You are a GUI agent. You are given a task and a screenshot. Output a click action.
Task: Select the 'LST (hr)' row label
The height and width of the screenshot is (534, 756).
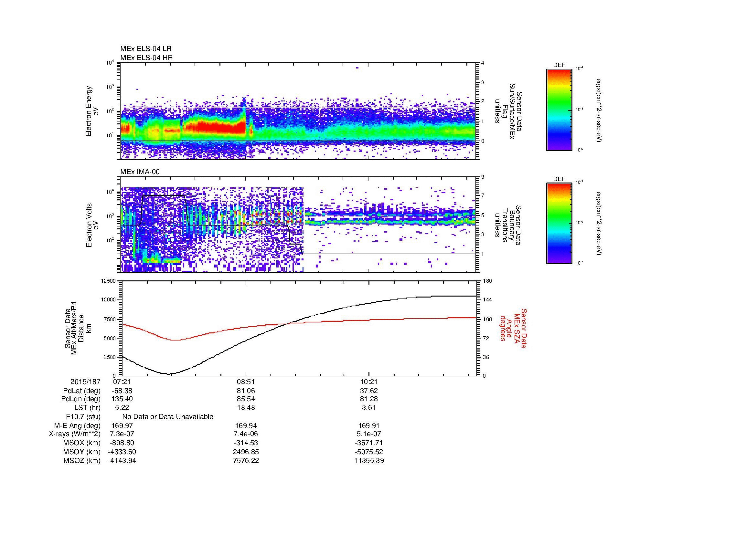[87, 408]
